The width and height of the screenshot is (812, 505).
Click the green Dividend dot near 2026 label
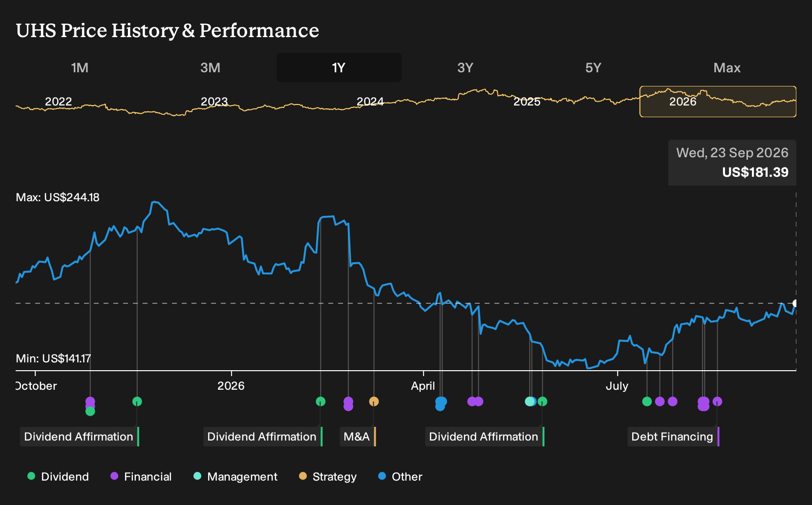pos(321,401)
